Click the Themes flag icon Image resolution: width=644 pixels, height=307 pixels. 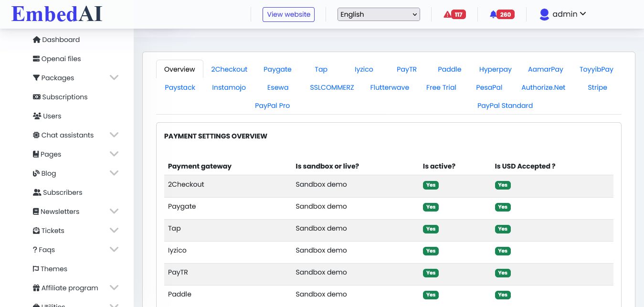[x=36, y=269]
